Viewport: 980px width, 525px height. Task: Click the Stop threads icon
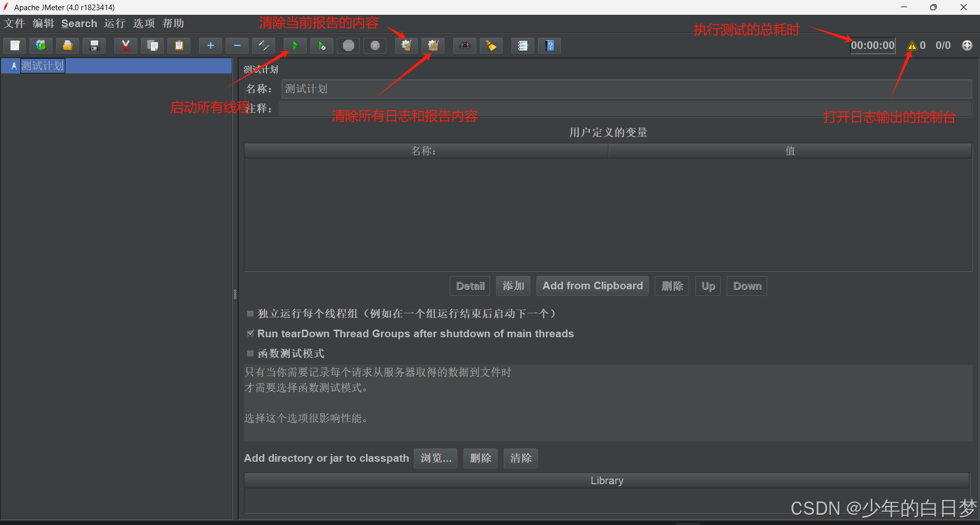(349, 45)
